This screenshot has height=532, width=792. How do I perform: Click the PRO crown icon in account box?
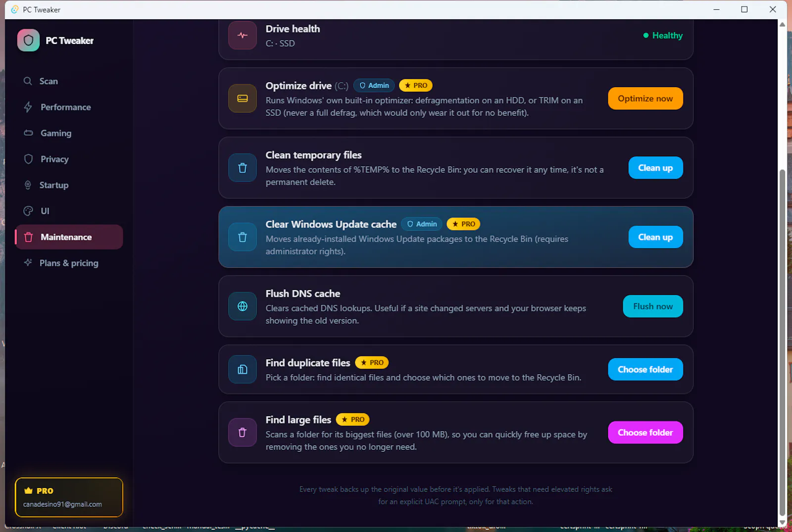pos(28,490)
